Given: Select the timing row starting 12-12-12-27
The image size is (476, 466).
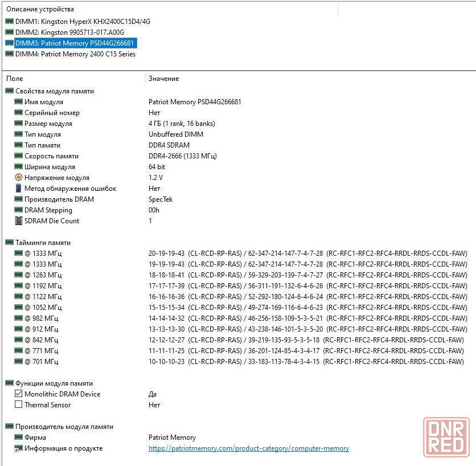Looking at the screenshot, I should point(306,340).
